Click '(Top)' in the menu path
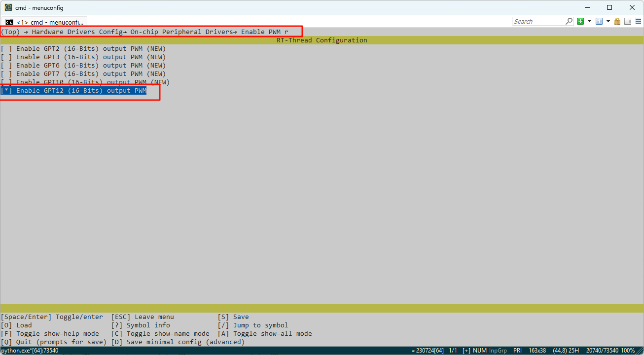This screenshot has height=355, width=644. click(x=10, y=32)
